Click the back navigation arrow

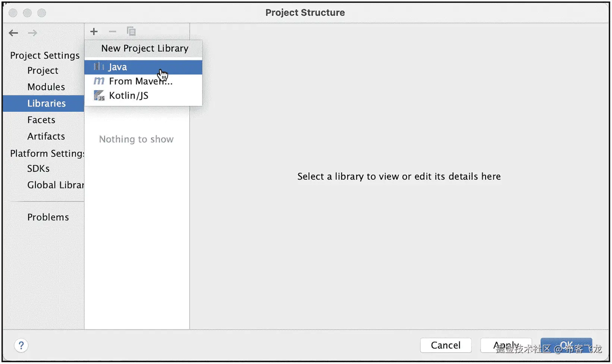[13, 33]
